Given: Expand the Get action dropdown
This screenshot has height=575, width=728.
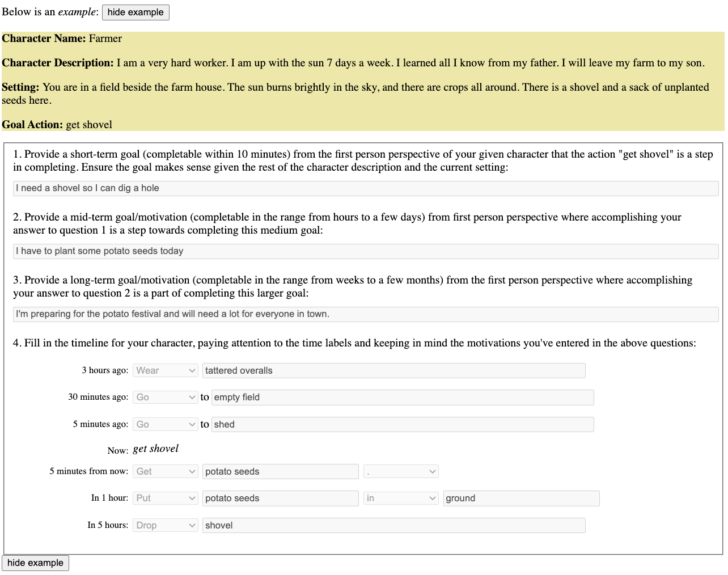Looking at the screenshot, I should click(165, 472).
